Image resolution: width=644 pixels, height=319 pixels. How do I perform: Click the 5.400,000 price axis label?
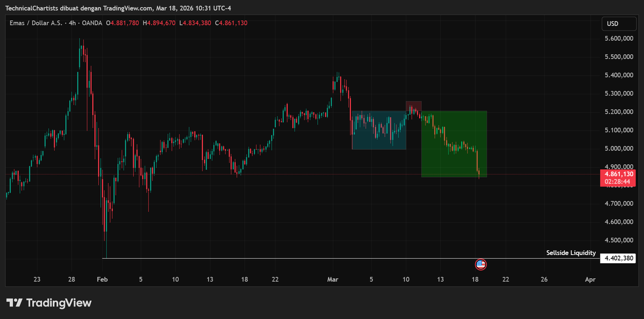pos(620,75)
